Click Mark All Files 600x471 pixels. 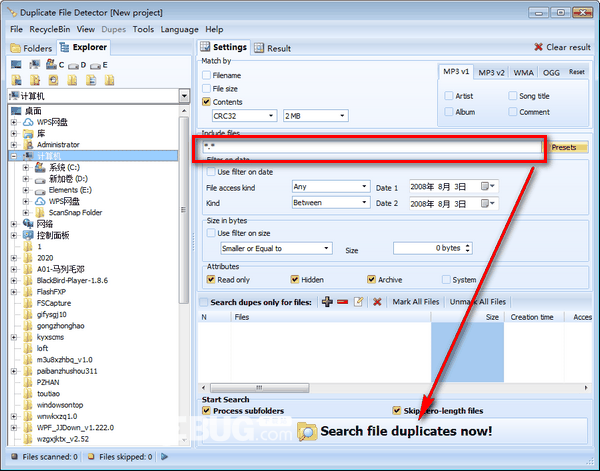(x=416, y=302)
